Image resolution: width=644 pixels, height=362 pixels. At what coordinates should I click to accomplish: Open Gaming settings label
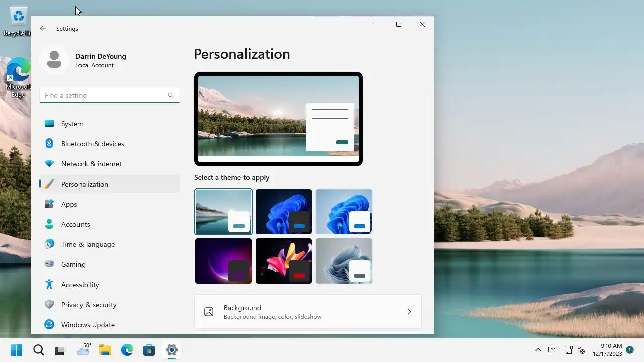[x=73, y=264]
